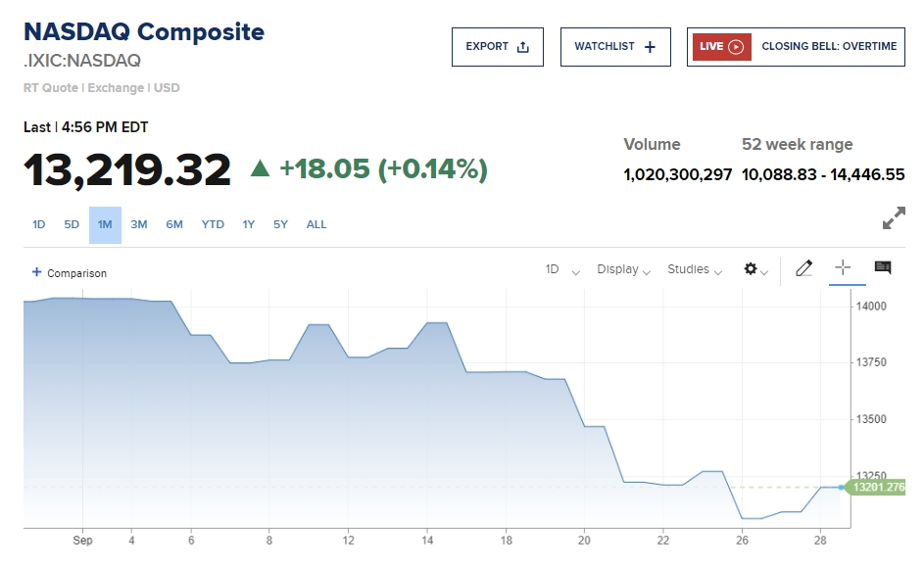Open the Studies dropdown
The width and height of the screenshot is (924, 569).
coord(694,269)
